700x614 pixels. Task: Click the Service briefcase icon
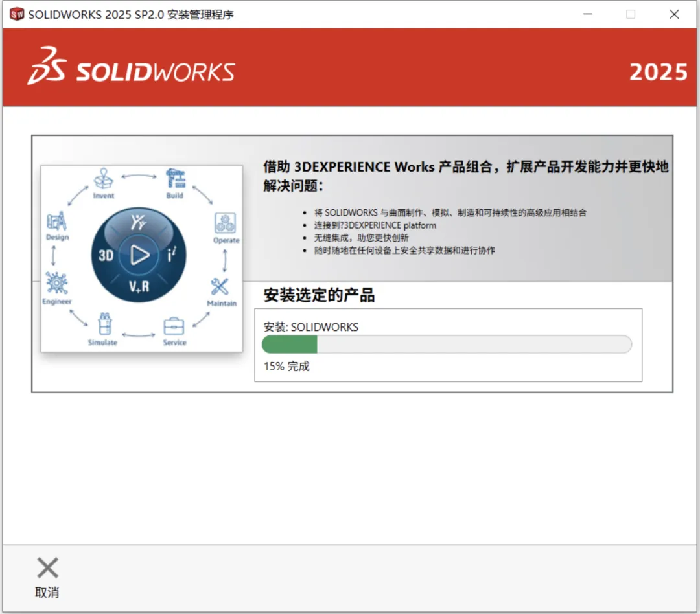(174, 326)
